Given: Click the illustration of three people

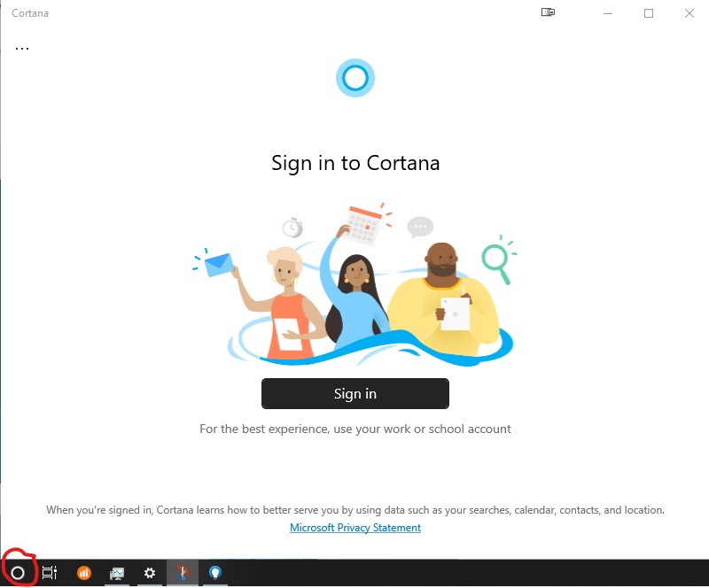Looking at the screenshot, I should pyautogui.click(x=355, y=285).
